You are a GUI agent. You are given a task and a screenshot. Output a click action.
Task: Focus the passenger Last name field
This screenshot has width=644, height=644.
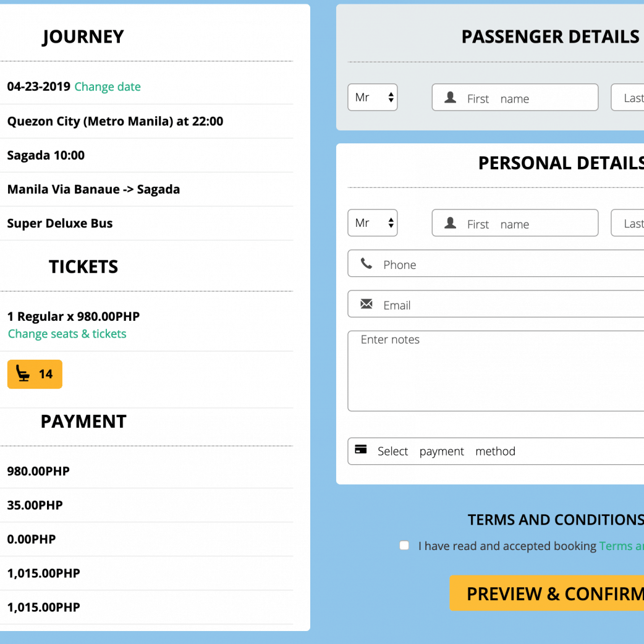tap(630, 98)
